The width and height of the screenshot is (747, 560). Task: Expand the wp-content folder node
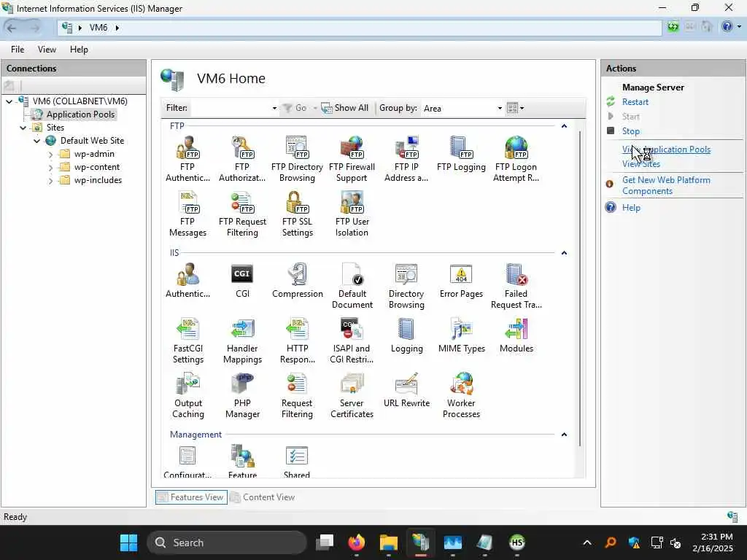(50, 168)
